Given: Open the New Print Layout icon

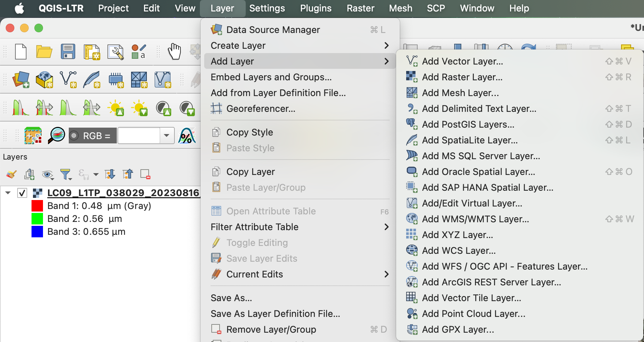Looking at the screenshot, I should click(x=92, y=52).
